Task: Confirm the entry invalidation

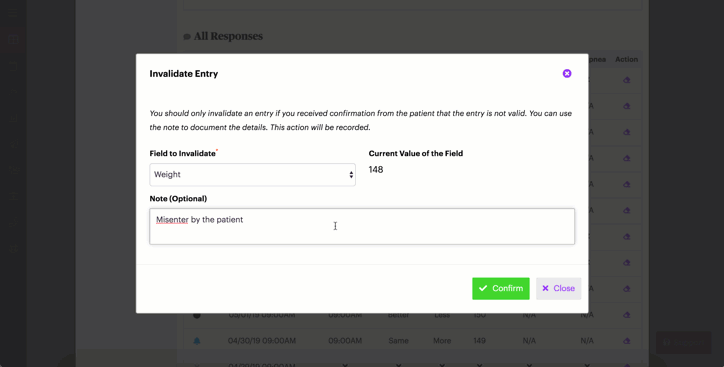Action: pyautogui.click(x=501, y=289)
